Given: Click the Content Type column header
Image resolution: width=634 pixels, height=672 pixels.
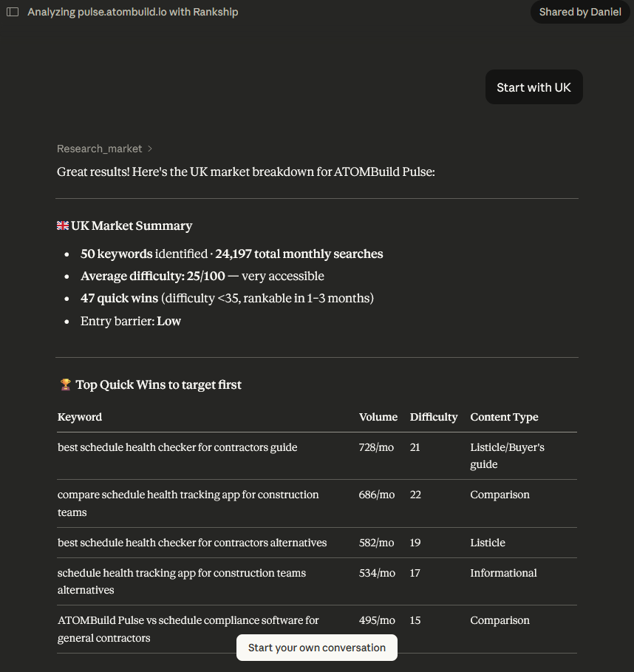Looking at the screenshot, I should 504,417.
